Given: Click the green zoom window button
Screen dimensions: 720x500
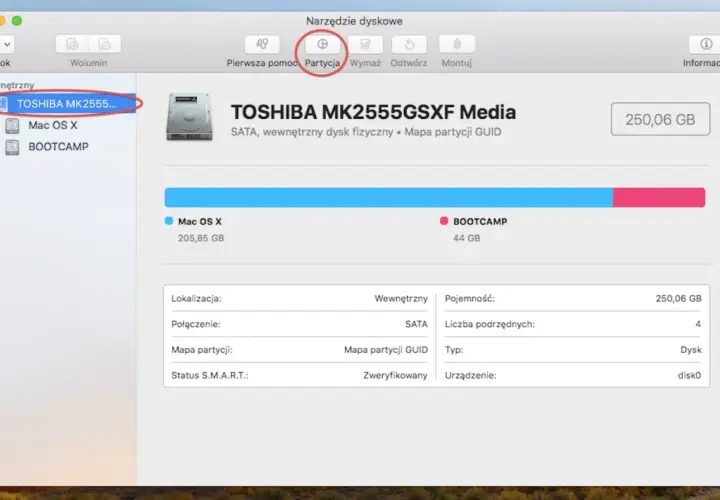Looking at the screenshot, I should [17, 21].
